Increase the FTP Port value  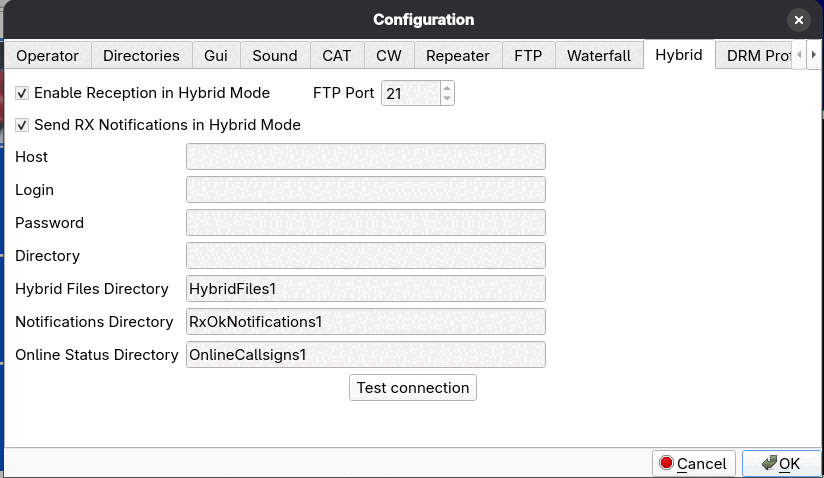pyautogui.click(x=447, y=88)
